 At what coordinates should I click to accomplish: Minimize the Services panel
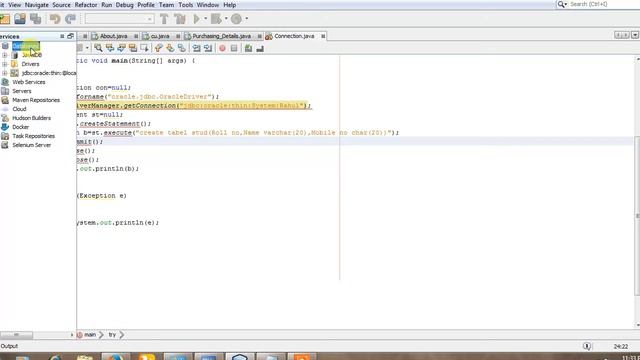(62, 36)
